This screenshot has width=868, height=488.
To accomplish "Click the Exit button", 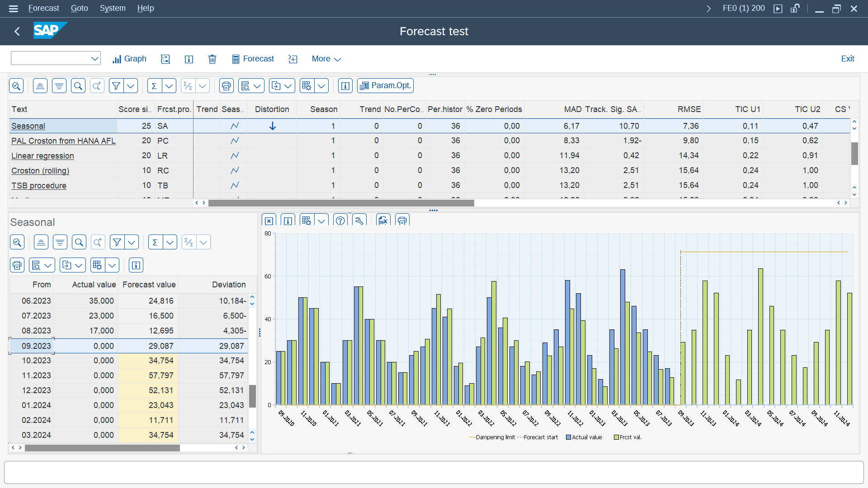I will (x=848, y=59).
